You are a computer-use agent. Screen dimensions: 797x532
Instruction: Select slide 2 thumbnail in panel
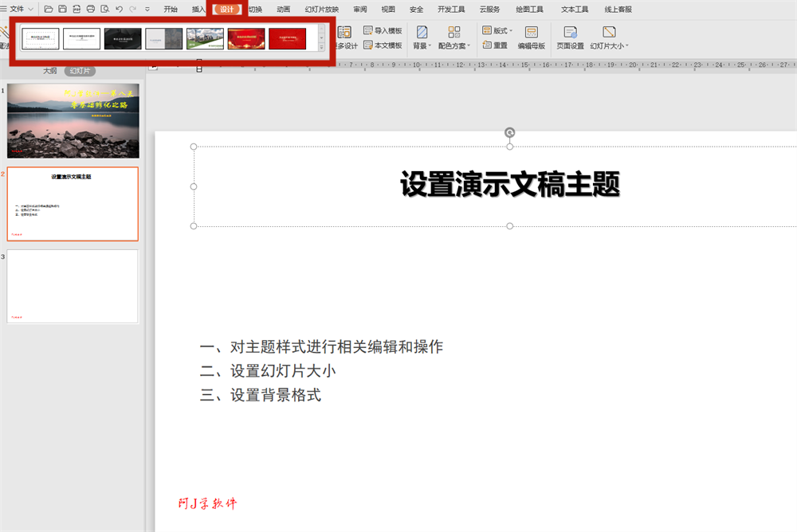[x=73, y=204]
